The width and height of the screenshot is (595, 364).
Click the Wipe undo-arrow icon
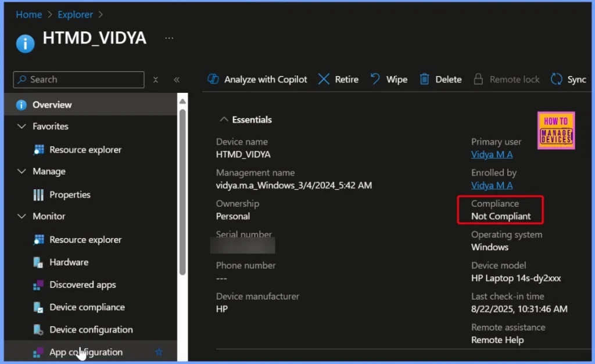[375, 79]
